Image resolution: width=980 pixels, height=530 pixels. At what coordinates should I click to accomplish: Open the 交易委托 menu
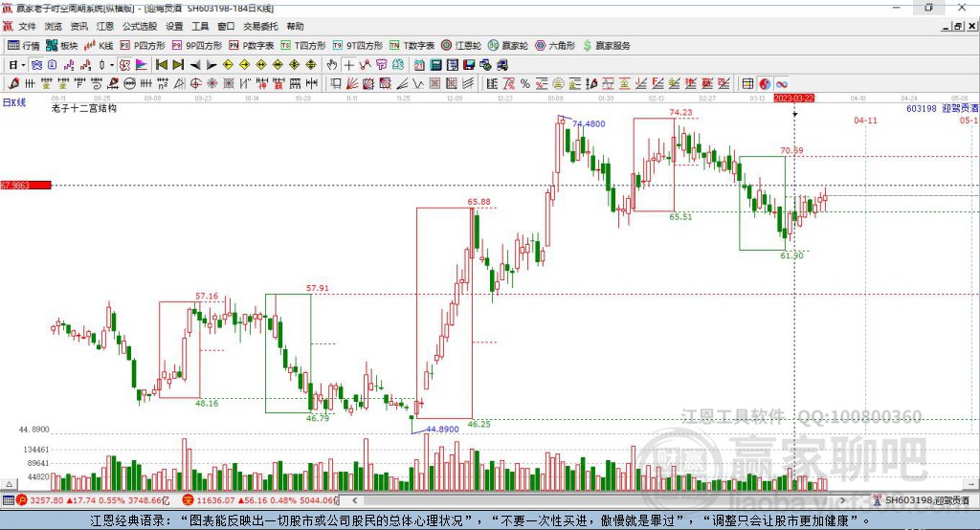pyautogui.click(x=260, y=26)
